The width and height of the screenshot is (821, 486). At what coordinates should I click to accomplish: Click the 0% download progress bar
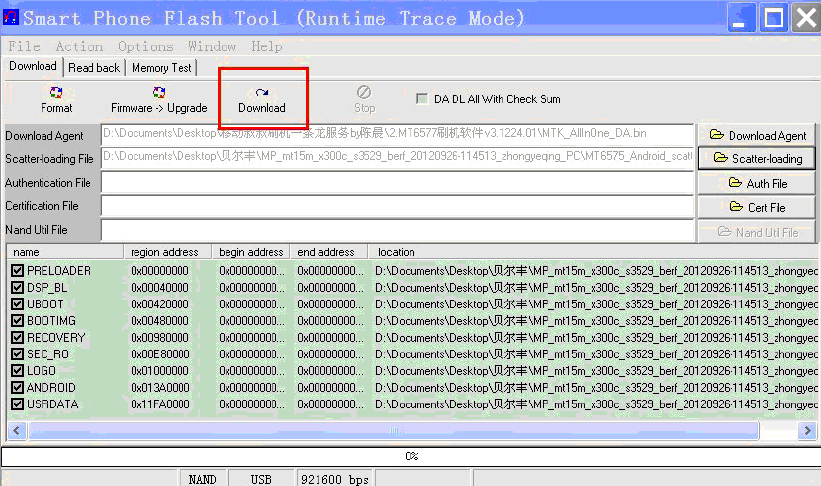coord(410,456)
